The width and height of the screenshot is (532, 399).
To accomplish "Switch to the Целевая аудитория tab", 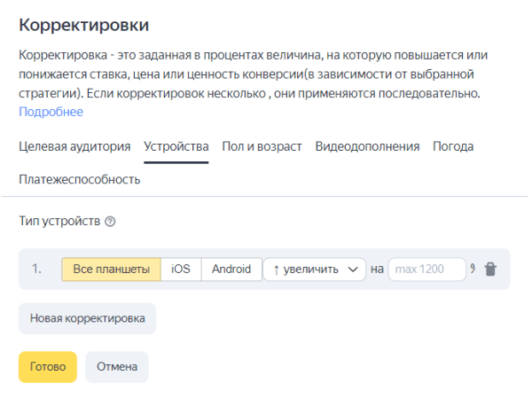I will click(x=74, y=146).
